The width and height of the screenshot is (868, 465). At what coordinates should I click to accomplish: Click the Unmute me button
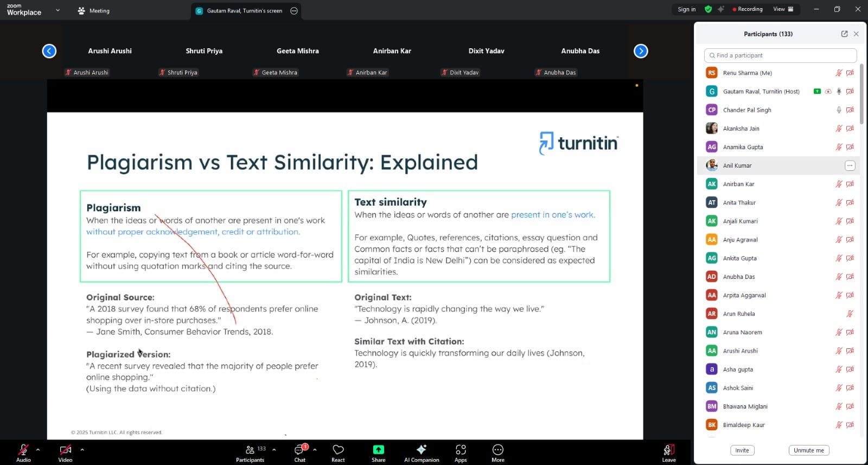point(808,450)
